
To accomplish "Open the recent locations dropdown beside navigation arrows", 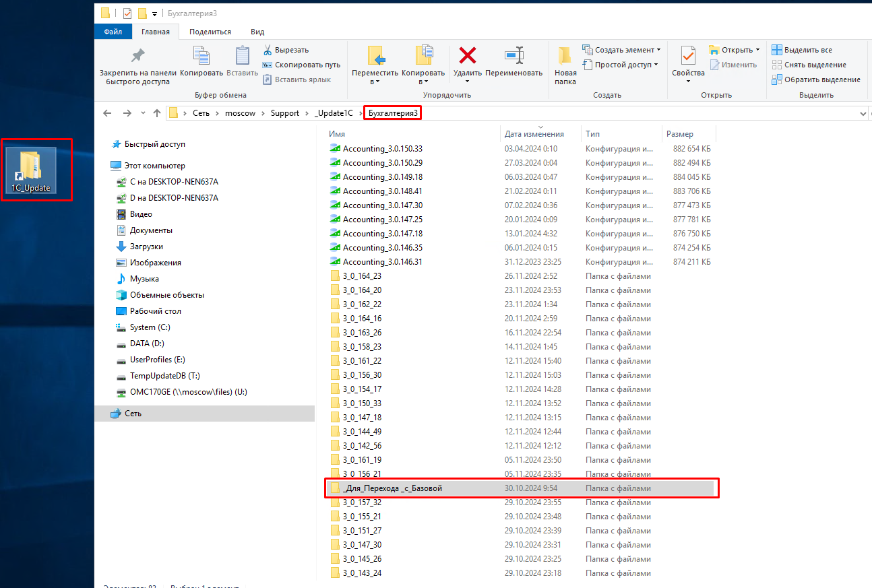I will 143,113.
